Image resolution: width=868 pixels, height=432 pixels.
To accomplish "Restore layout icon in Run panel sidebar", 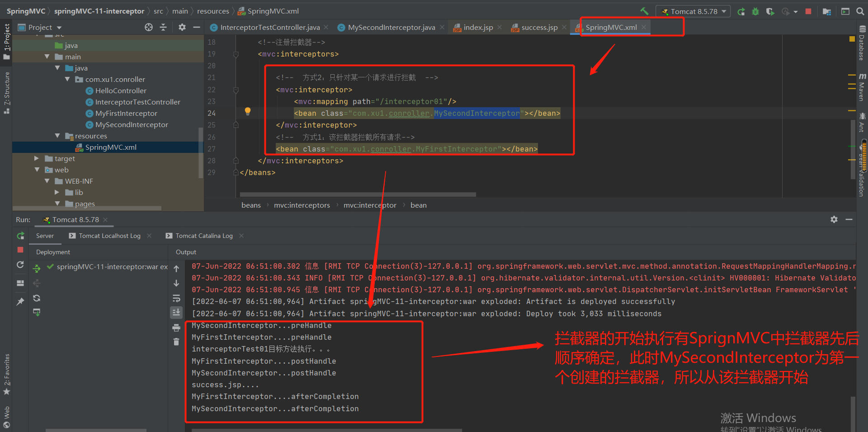I will coord(20,283).
